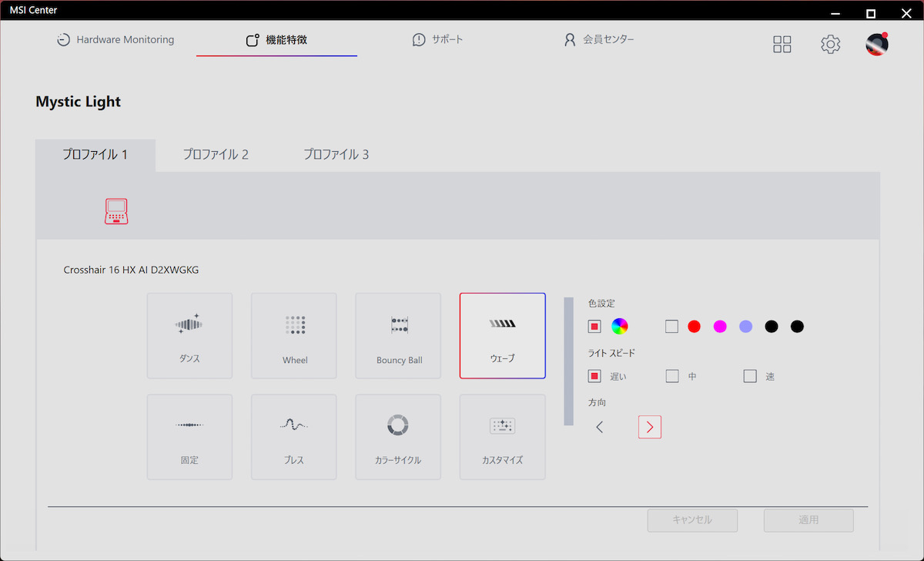The width and height of the screenshot is (924, 561).
Task: Open the Hardware Monitoring tab
Action: point(115,40)
